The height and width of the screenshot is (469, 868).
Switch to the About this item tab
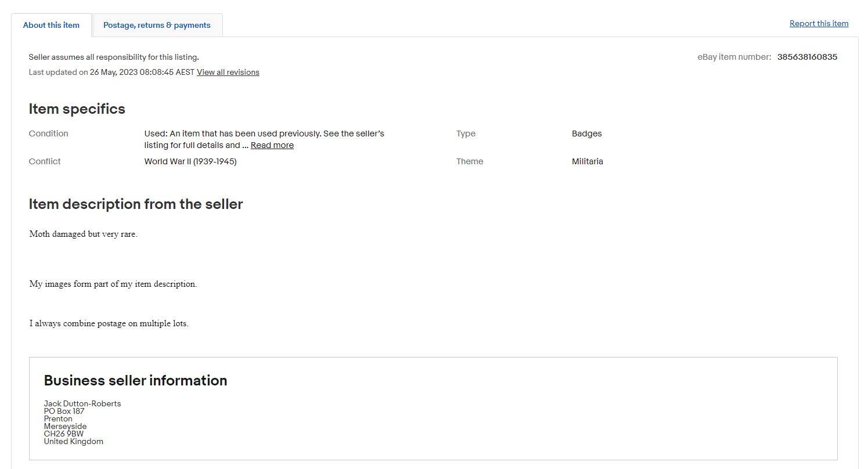click(51, 25)
